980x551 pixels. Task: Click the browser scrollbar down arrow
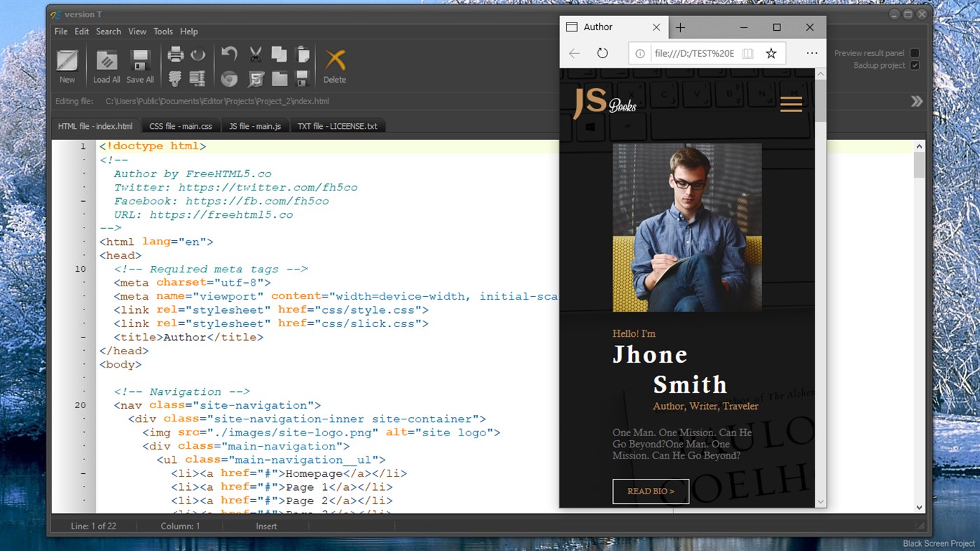(820, 502)
